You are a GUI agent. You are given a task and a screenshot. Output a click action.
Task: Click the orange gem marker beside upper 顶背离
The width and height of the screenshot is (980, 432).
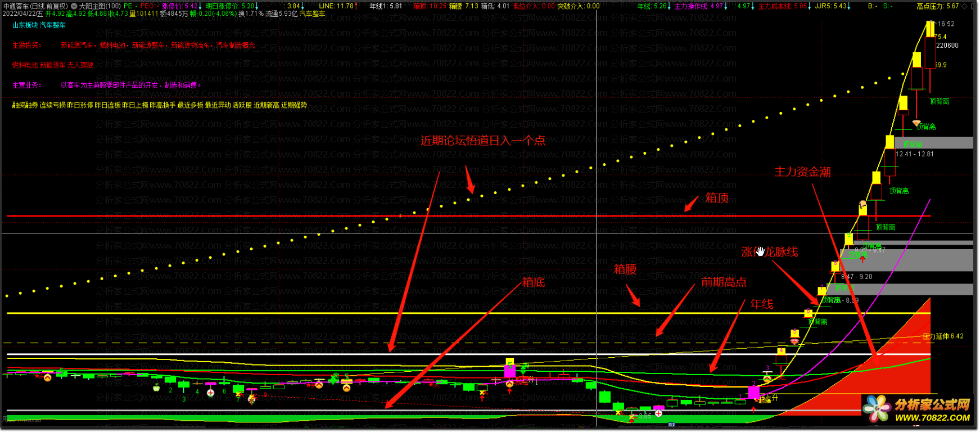tap(916, 123)
